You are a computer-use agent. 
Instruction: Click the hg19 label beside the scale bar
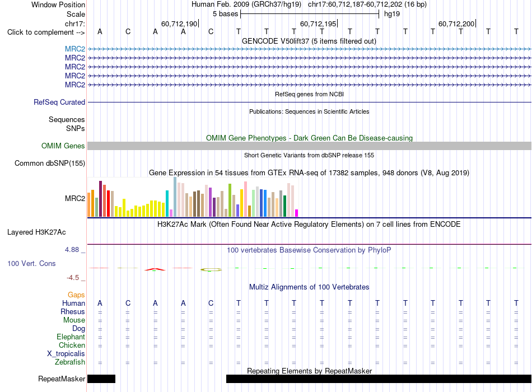392,14
